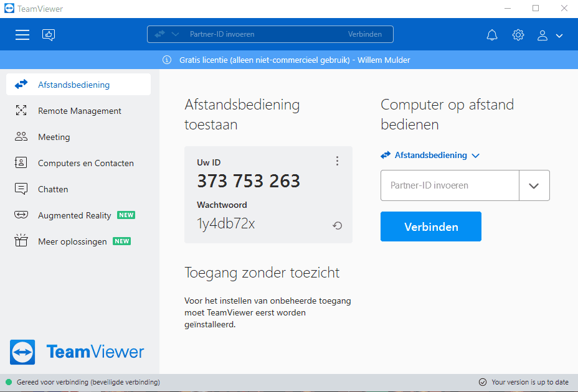Click the connection mode arrows in top search bar
This screenshot has width=578, height=392.
(159, 34)
